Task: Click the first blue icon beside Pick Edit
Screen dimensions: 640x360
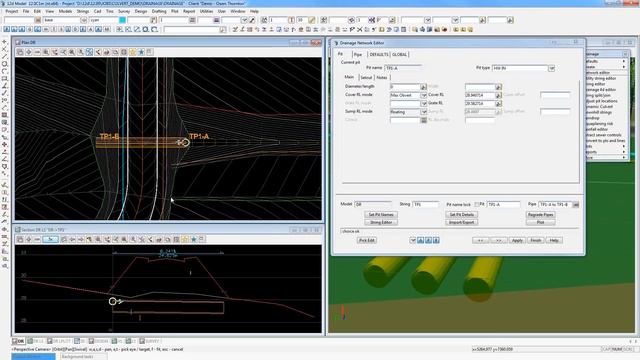Action: 420,240
